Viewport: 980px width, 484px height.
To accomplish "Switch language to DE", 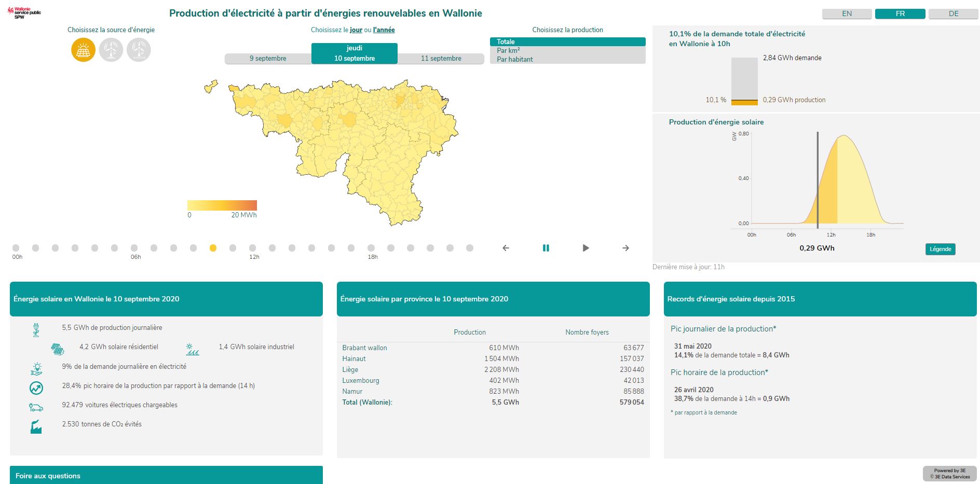I will pos(953,14).
